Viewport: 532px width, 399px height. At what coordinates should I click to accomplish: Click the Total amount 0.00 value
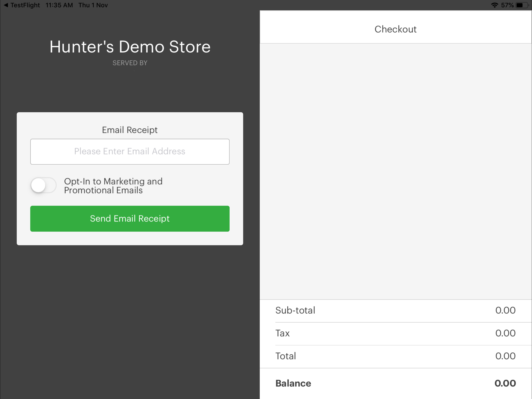coord(505,356)
